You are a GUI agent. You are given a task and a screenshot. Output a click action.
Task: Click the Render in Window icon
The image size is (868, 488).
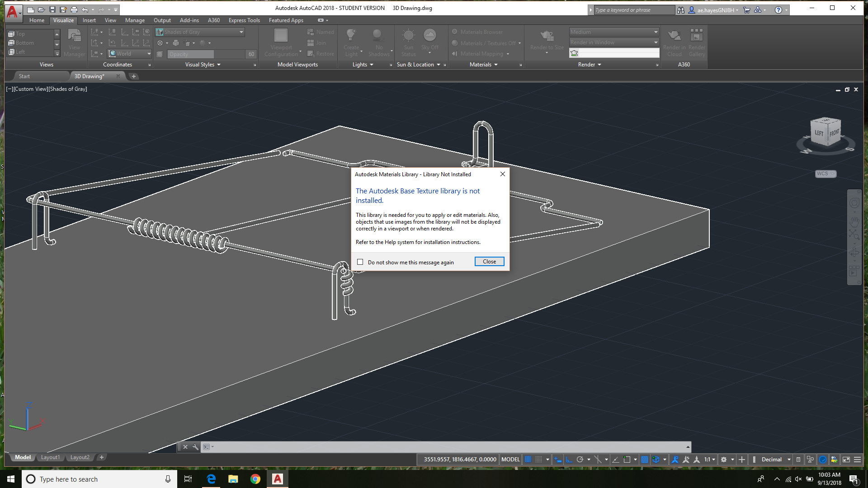[x=574, y=53]
